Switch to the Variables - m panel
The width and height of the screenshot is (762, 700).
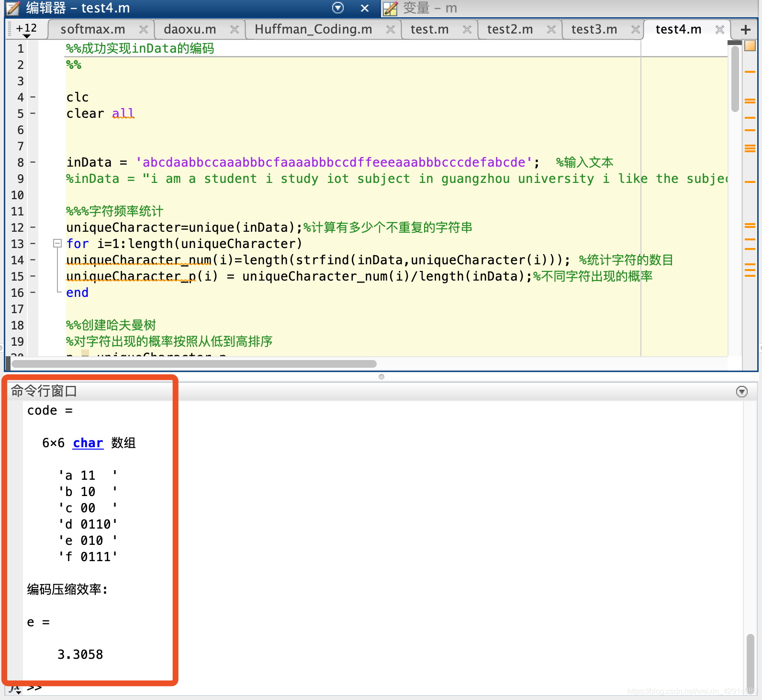pyautogui.click(x=429, y=8)
